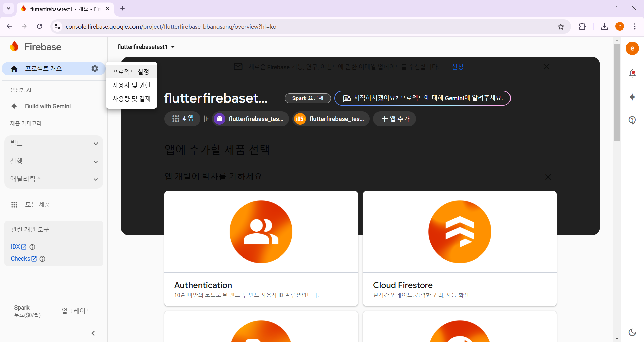The height and width of the screenshot is (342, 644).
Task: Click the vertical page scrollbar thumb
Action: pyautogui.click(x=617, y=92)
